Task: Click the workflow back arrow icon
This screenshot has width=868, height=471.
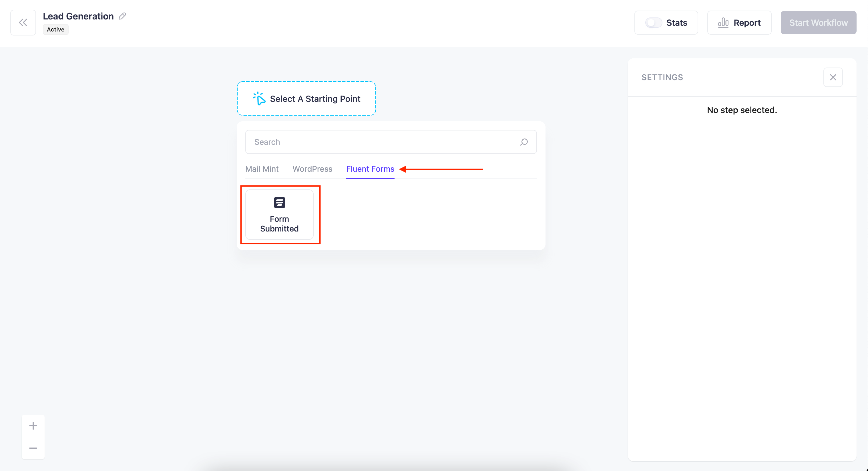Action: pos(23,23)
